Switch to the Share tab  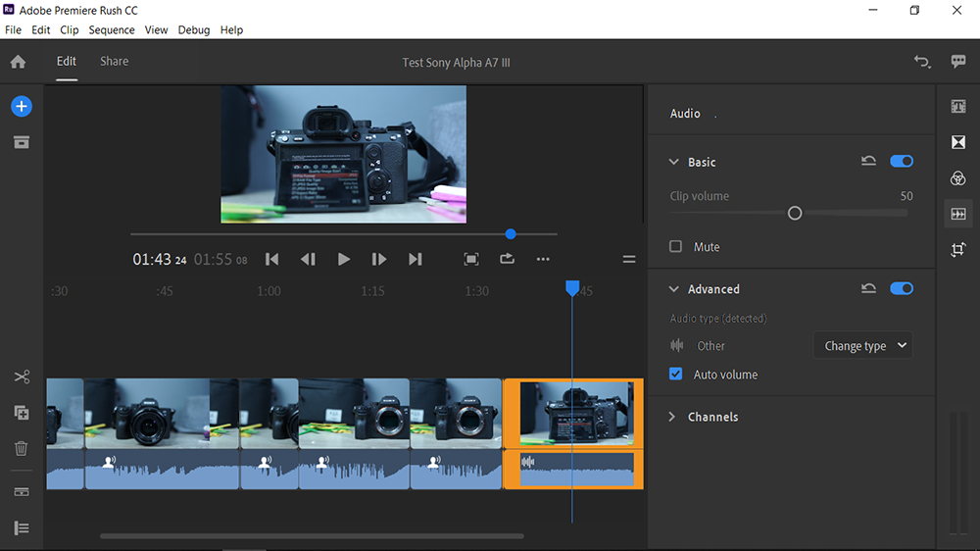[115, 62]
